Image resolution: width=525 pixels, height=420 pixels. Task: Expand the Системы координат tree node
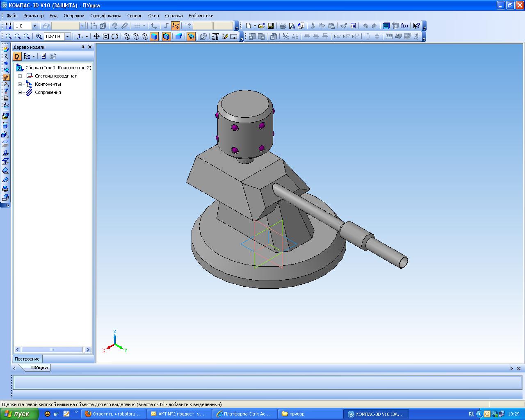20,76
